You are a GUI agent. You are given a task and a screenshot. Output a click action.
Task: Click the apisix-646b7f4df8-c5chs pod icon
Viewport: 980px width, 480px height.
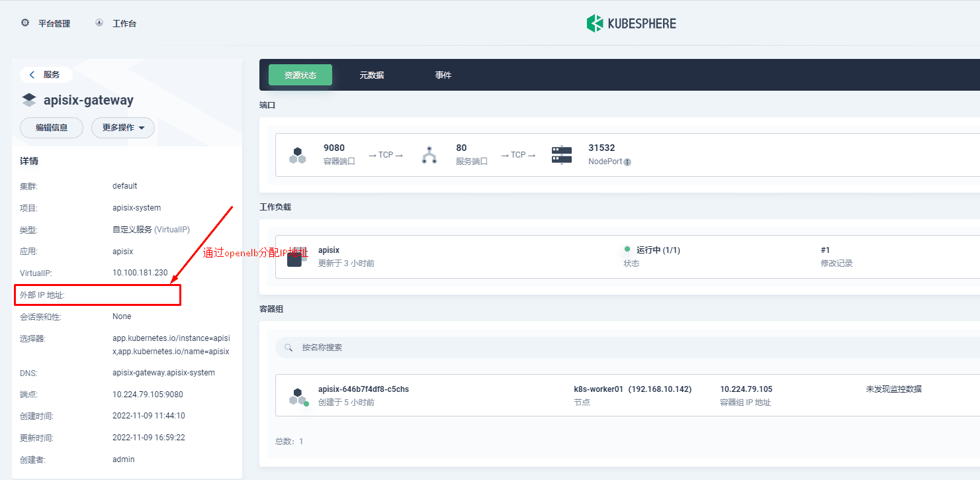click(x=298, y=397)
